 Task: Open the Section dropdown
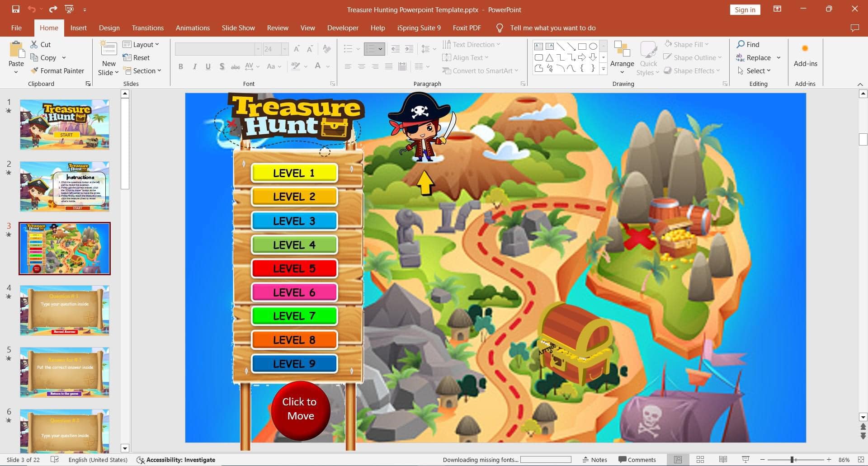142,71
